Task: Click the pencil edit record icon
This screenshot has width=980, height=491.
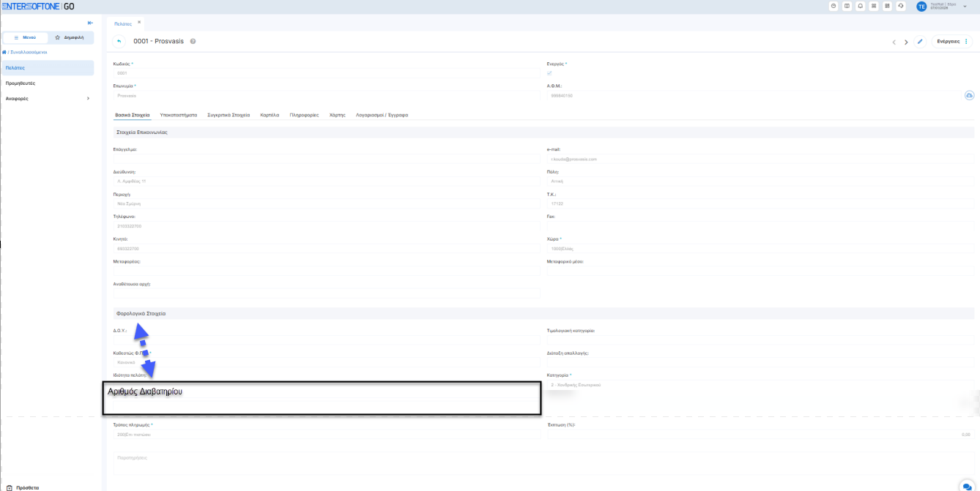Action: 921,42
